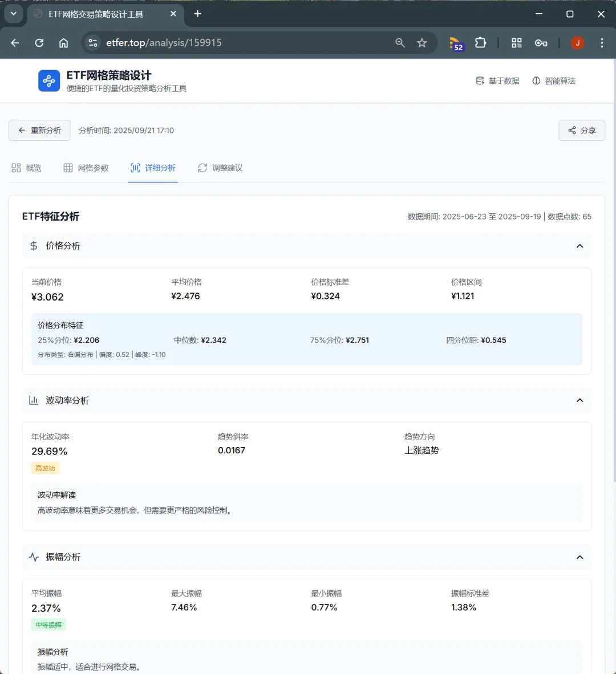Viewport: 616px width, 674px height.
Task: Click the QR code icon in the toolbar
Action: pos(516,43)
